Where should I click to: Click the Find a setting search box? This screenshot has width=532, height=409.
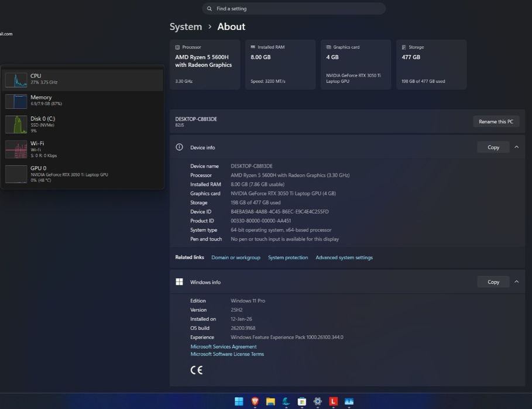tap(294, 8)
